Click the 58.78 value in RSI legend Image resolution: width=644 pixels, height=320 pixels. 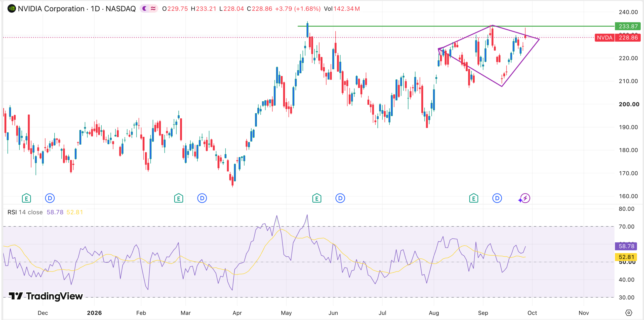pyautogui.click(x=55, y=212)
